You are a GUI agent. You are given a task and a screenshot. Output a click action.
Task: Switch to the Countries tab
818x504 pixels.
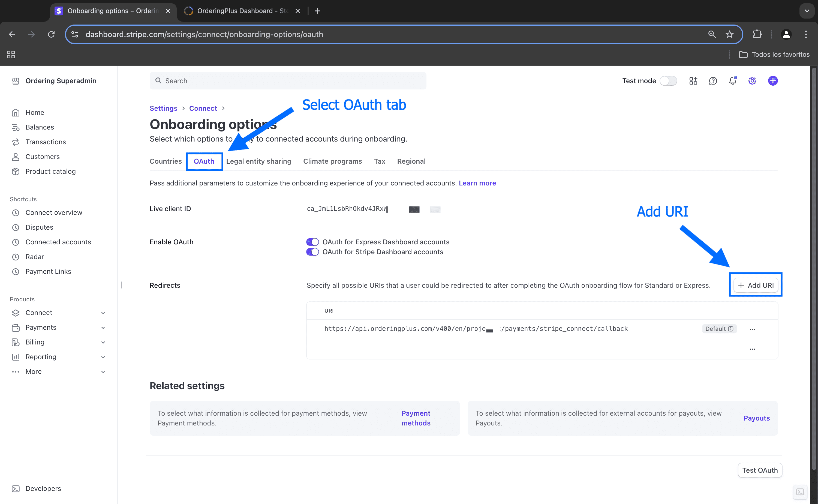point(166,161)
